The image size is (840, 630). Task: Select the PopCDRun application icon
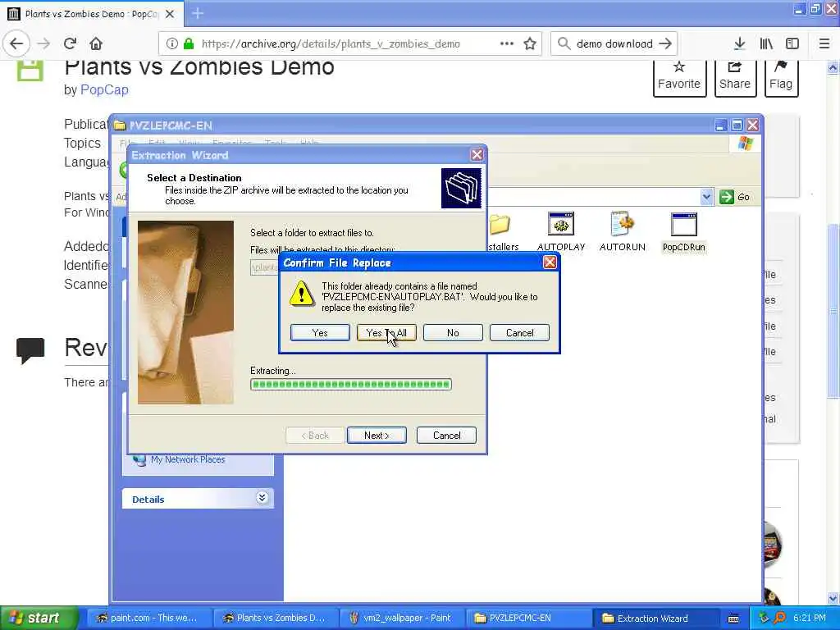683,232
